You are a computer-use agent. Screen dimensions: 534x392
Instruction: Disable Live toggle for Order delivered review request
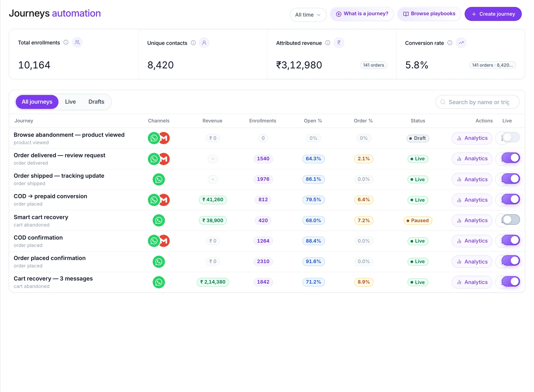[511, 158]
